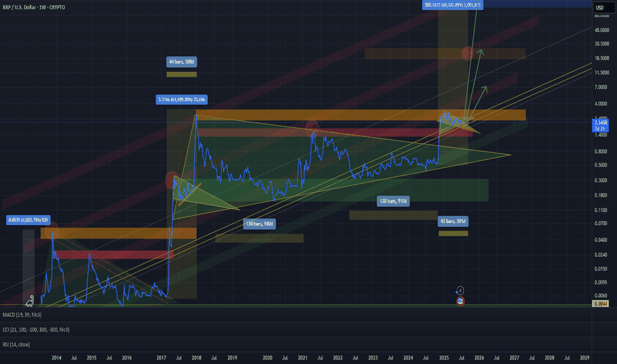The height and width of the screenshot is (364, 617).
Task: Click the 0.0700 price scale value
Action: (x=601, y=223)
